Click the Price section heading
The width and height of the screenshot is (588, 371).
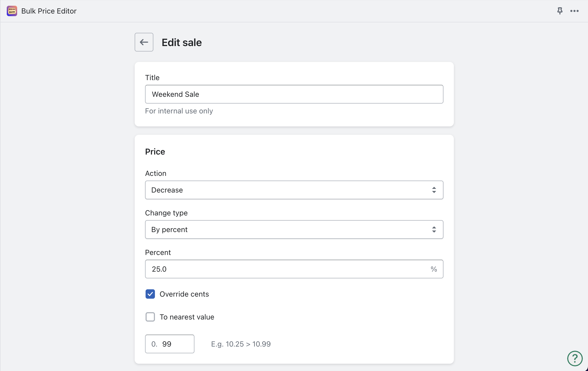tap(155, 152)
